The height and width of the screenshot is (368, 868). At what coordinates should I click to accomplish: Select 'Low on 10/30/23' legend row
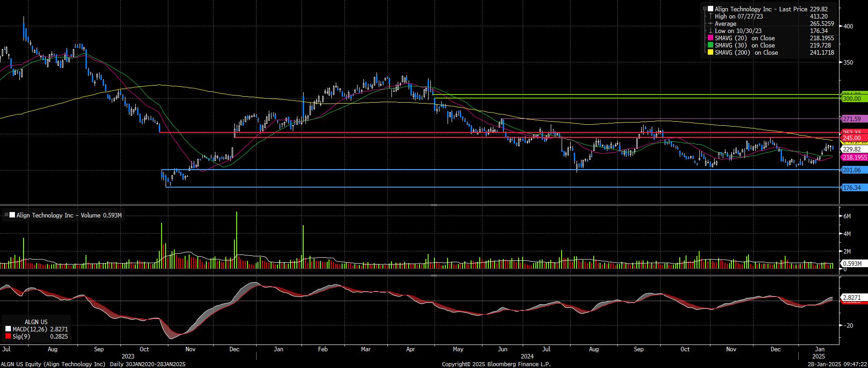tap(738, 31)
